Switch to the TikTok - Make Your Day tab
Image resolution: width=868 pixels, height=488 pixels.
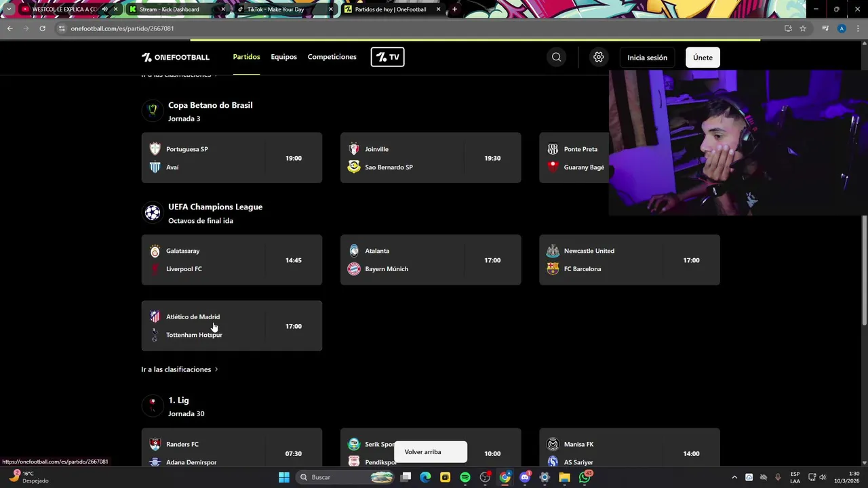285,9
